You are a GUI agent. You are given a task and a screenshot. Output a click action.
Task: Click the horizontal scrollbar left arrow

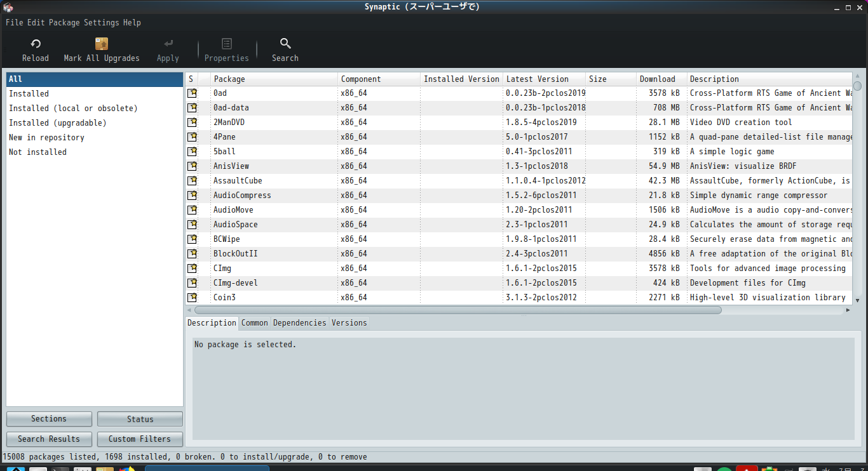(x=189, y=310)
